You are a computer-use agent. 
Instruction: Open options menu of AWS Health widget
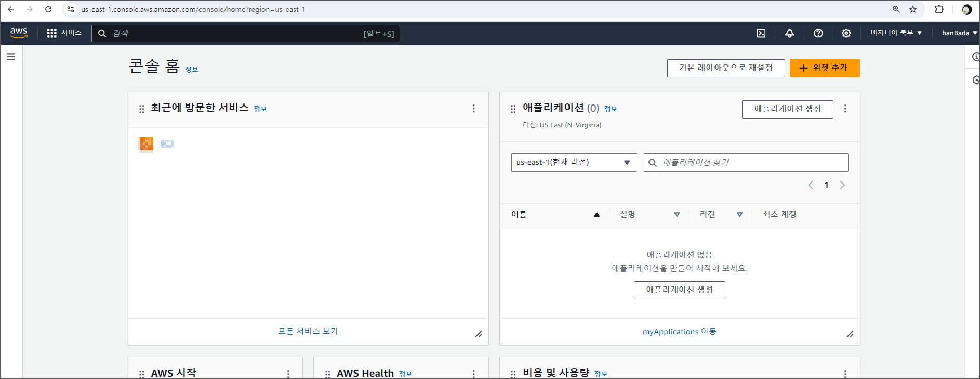point(473,374)
